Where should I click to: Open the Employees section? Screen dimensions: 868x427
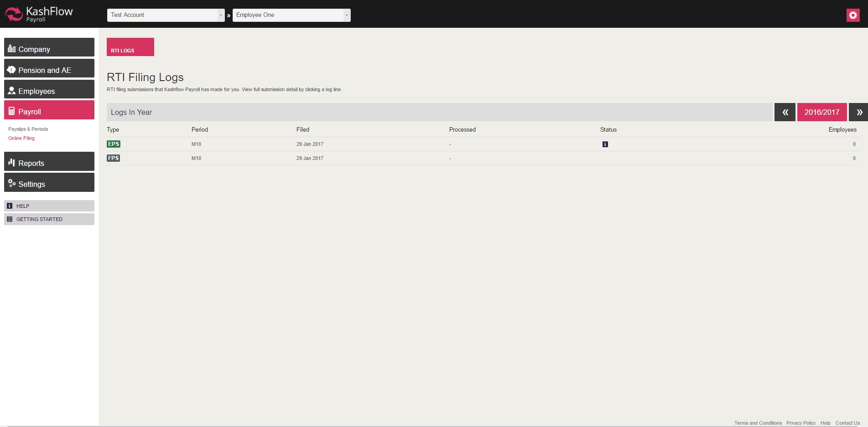pos(49,89)
